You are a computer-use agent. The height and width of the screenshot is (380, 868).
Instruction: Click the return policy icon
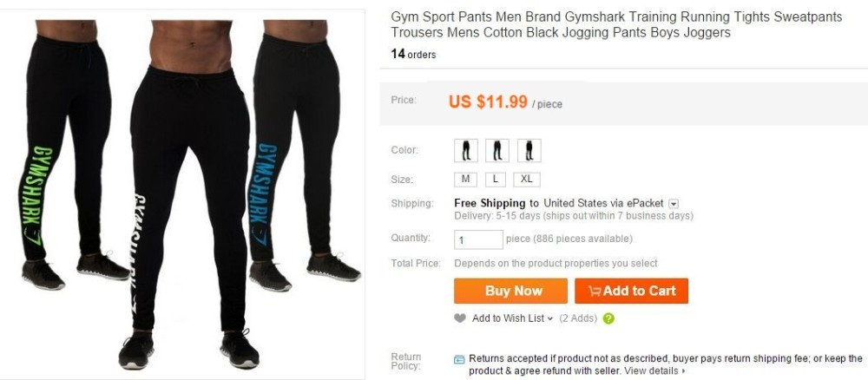459,359
